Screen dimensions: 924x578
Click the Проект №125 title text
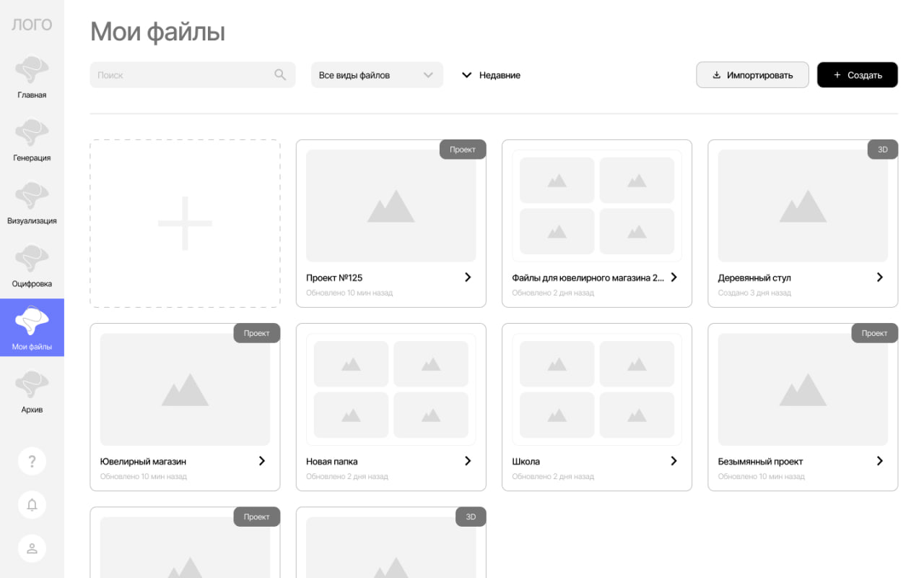[x=334, y=277]
